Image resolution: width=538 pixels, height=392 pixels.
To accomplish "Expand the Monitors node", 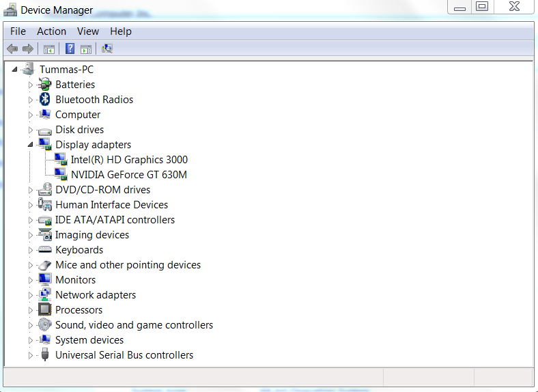I will pos(31,280).
